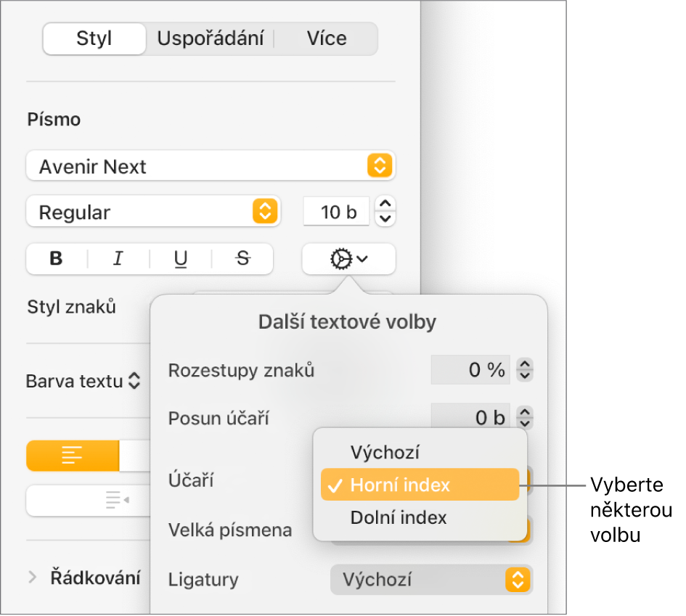Open the Avenir Next font dropdown
Image resolution: width=686 pixels, height=616 pixels.
coord(211,165)
